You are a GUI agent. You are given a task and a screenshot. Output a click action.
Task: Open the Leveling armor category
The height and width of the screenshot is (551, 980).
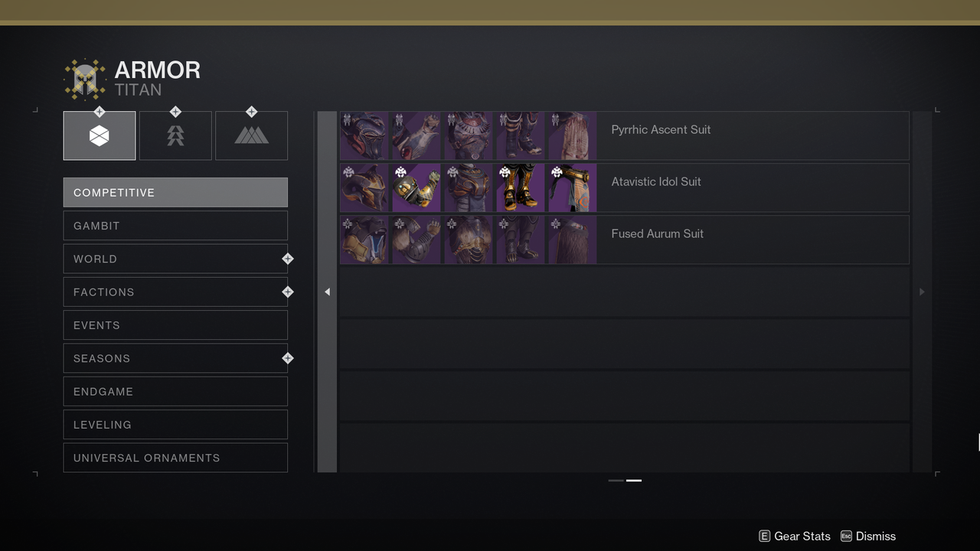[175, 425]
